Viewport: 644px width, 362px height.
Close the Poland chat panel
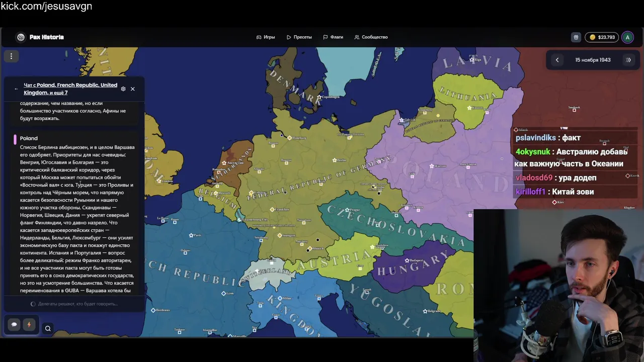[133, 89]
